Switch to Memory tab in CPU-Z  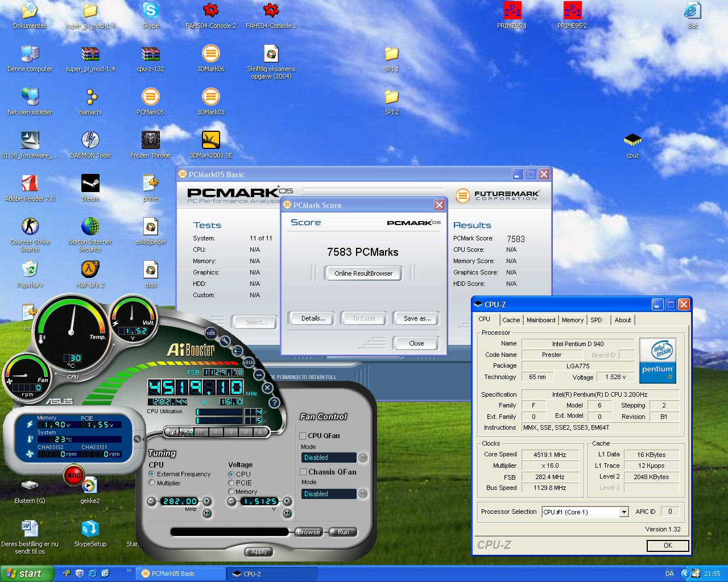tap(573, 320)
